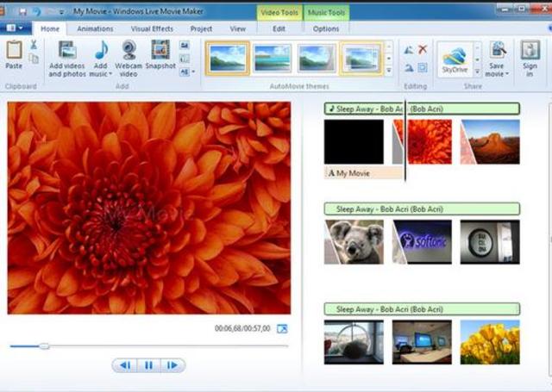Select the window chair clip
552x392 pixels.
354,342
